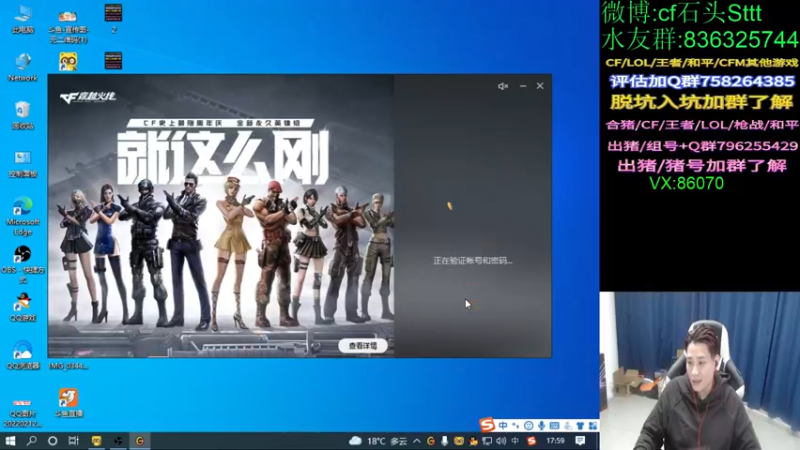This screenshot has width=800, height=450.
Task: Expand the hidden system tray icons
Action: tap(417, 441)
